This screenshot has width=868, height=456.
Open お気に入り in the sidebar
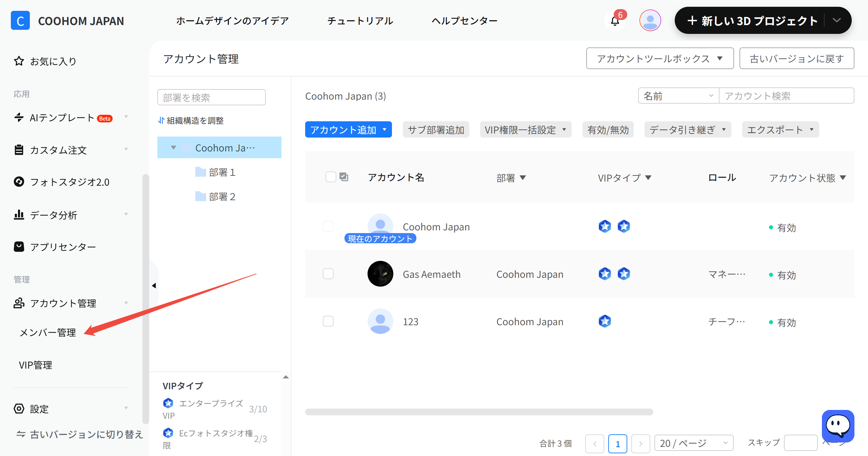coord(53,61)
